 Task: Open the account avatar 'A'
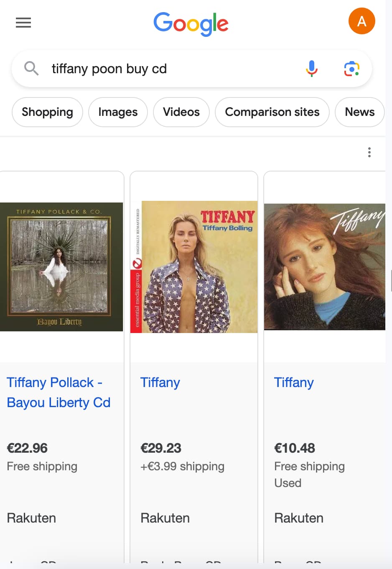pyautogui.click(x=361, y=21)
